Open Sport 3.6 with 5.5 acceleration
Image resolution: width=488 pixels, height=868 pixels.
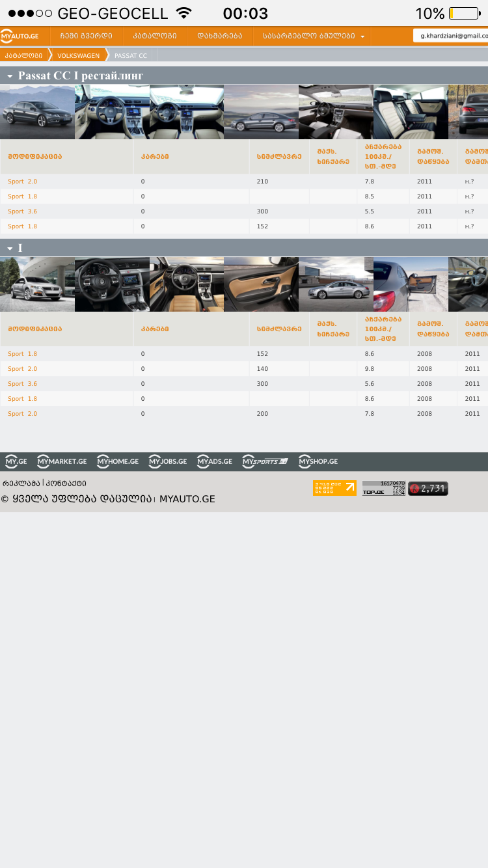pos(22,211)
